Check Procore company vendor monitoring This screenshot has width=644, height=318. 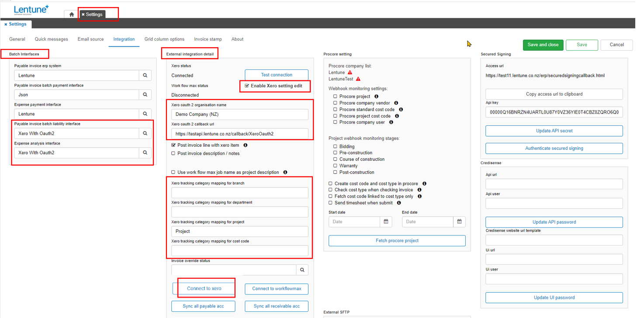(x=335, y=103)
